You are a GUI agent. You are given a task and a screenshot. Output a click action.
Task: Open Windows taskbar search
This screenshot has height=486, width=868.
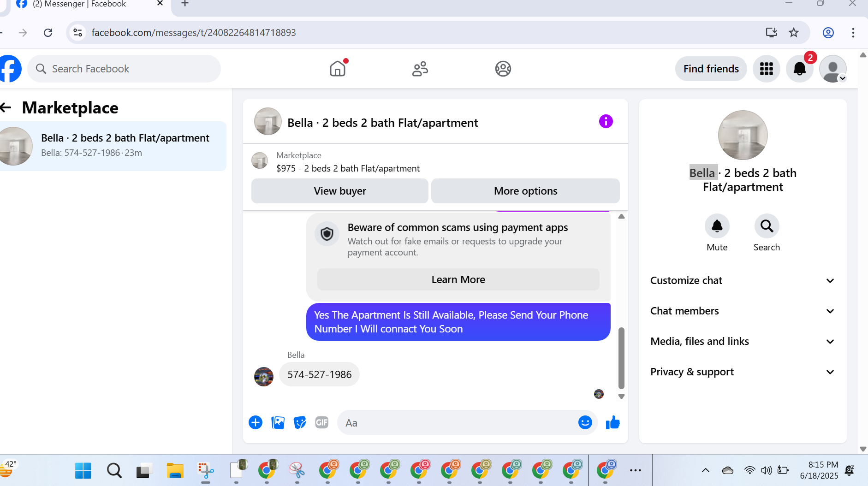[x=114, y=470]
